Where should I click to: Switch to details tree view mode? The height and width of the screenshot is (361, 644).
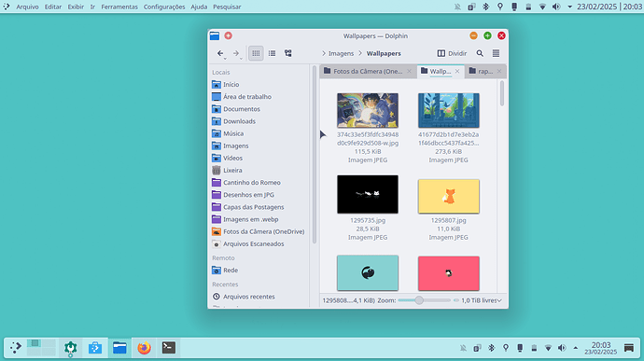pos(287,53)
